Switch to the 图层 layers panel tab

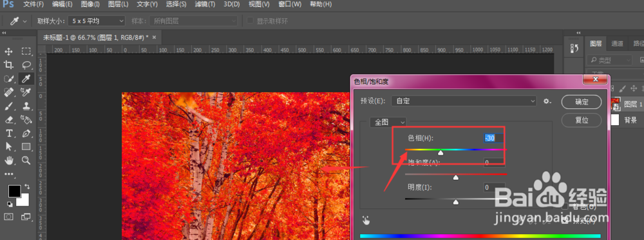pyautogui.click(x=596, y=44)
